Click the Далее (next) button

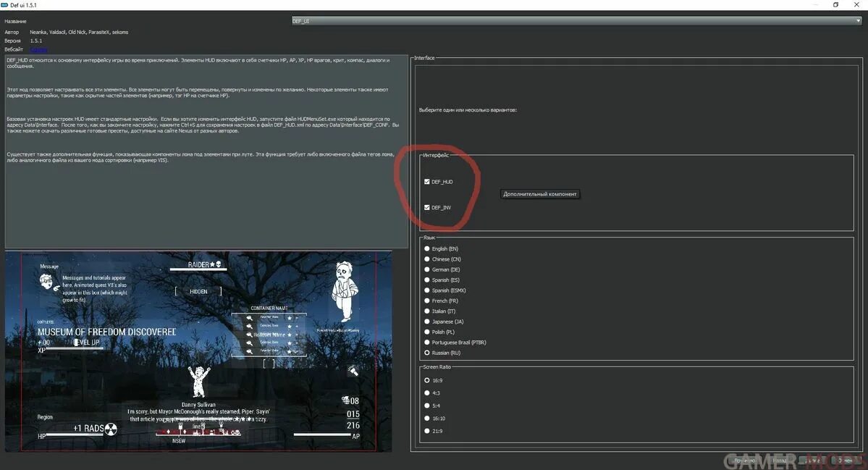(x=812, y=460)
